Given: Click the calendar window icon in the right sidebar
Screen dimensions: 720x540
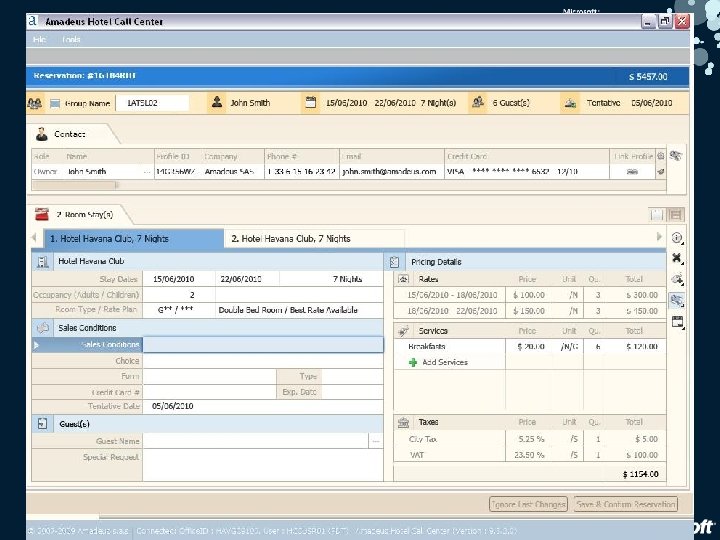Looking at the screenshot, I should (x=677, y=321).
